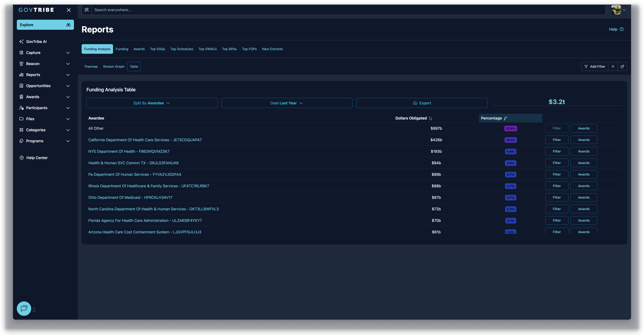Expand the Reports sidebar chevron
Image resolution: width=644 pixels, height=335 pixels.
[68, 75]
